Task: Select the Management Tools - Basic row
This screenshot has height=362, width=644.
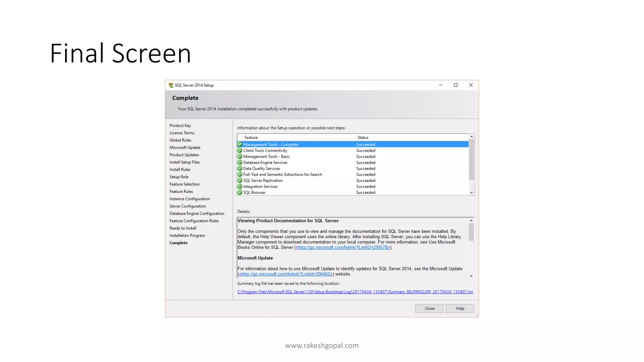Action: (x=353, y=156)
